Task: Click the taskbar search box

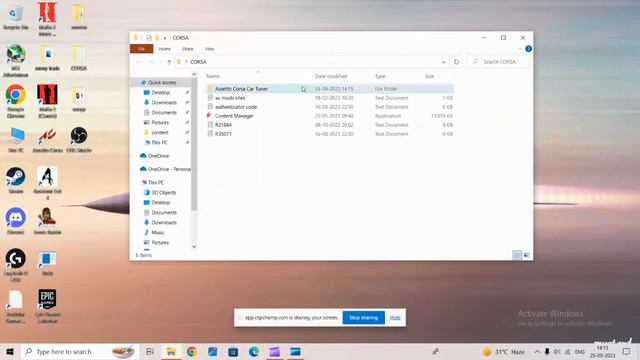Action: point(80,351)
